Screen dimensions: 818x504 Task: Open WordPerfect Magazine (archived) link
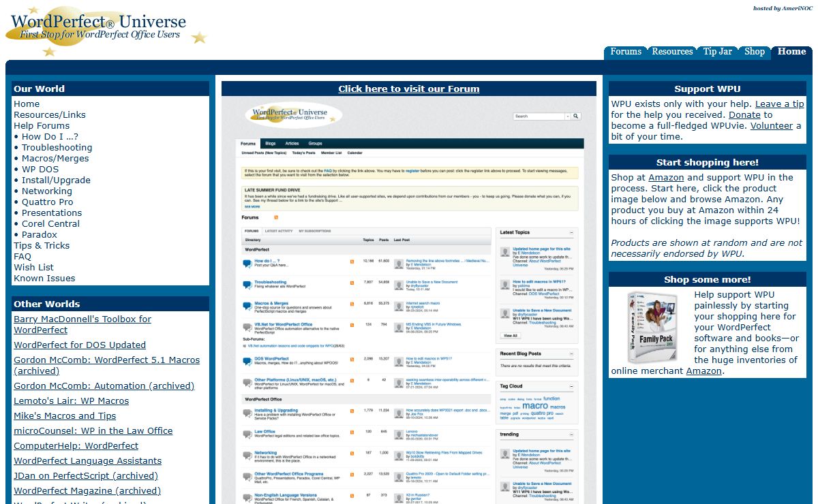tap(87, 491)
